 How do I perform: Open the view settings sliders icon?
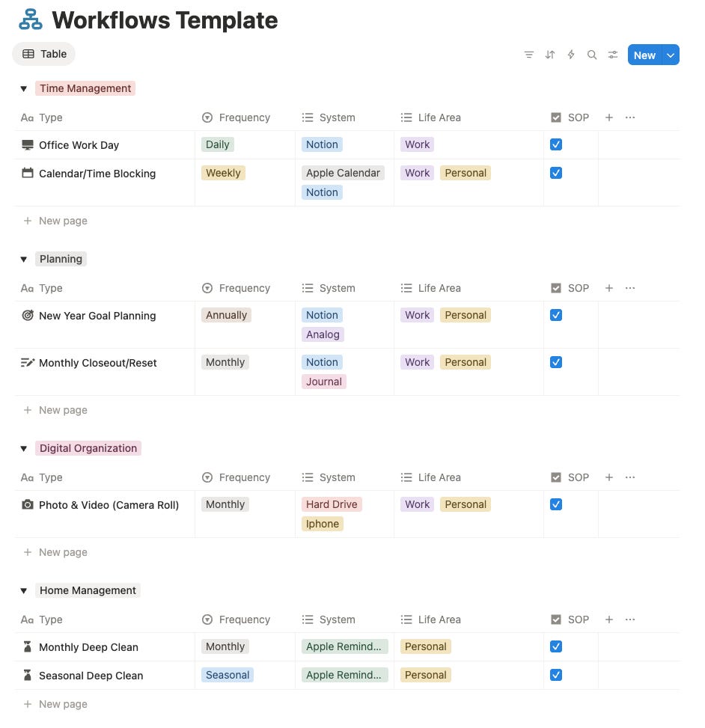pyautogui.click(x=613, y=55)
